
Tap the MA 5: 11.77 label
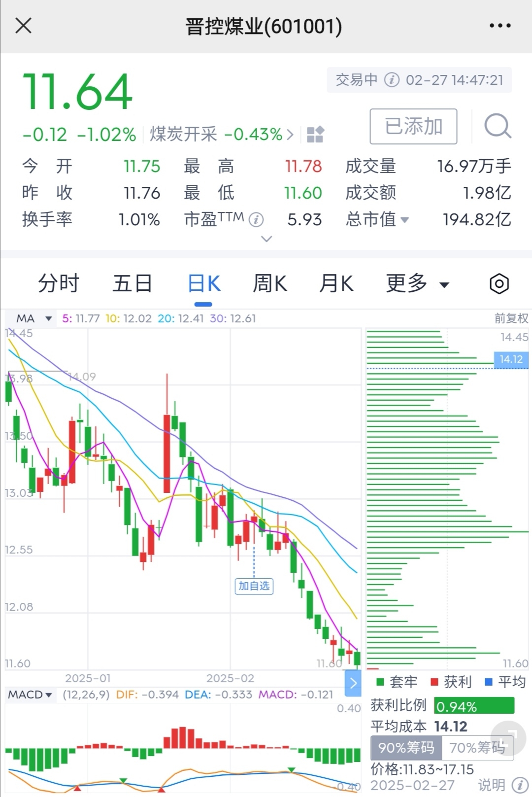tap(81, 318)
